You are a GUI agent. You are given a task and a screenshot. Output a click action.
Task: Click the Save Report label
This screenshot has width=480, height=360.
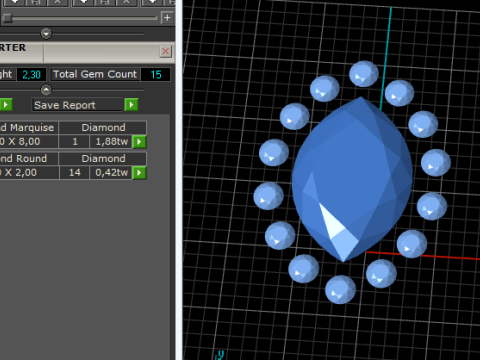pos(65,105)
